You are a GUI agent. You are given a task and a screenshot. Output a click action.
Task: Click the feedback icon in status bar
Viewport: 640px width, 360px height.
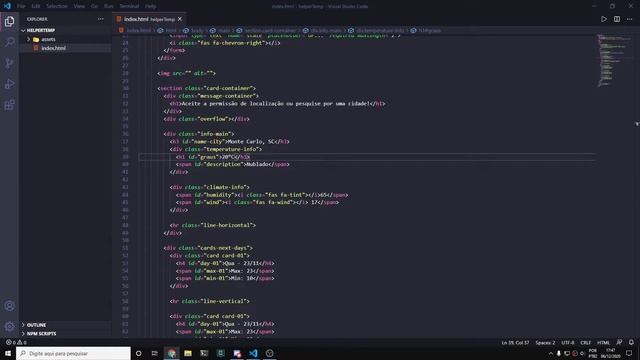point(619,342)
